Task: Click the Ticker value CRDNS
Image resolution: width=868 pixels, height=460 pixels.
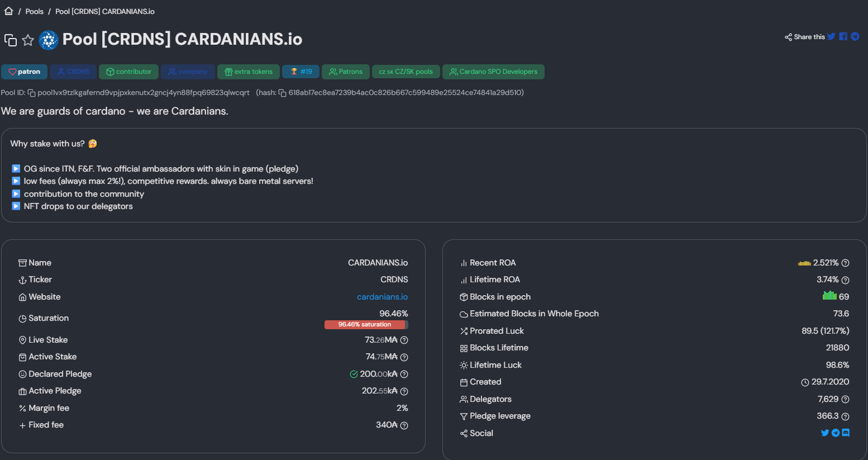Action: click(x=394, y=279)
